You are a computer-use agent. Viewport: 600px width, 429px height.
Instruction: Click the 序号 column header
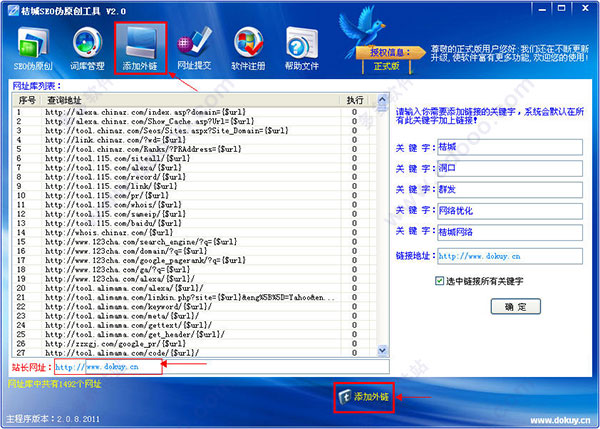coord(27,100)
